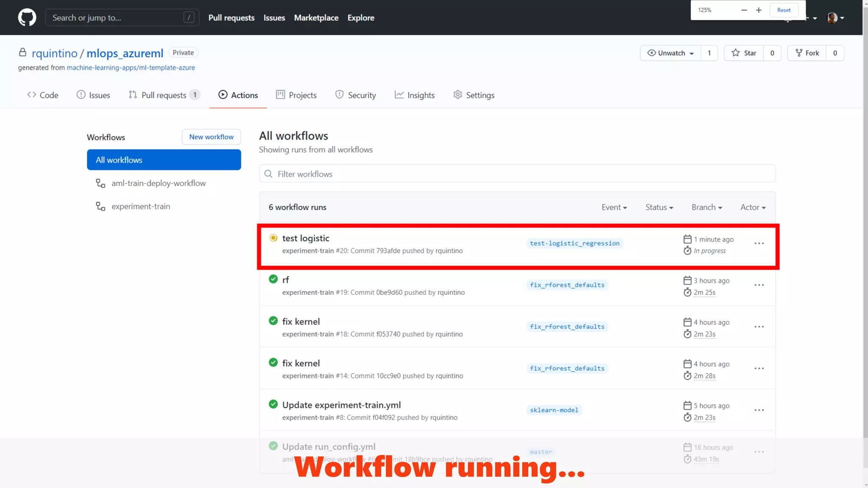868x488 pixels.
Task: Click in-progress status icon of test logistic
Action: tap(273, 238)
